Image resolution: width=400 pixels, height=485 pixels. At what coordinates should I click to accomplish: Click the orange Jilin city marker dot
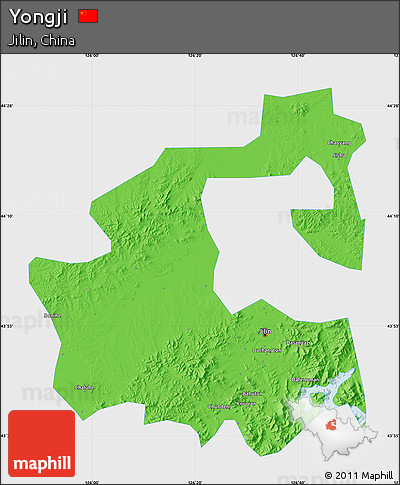265,335
